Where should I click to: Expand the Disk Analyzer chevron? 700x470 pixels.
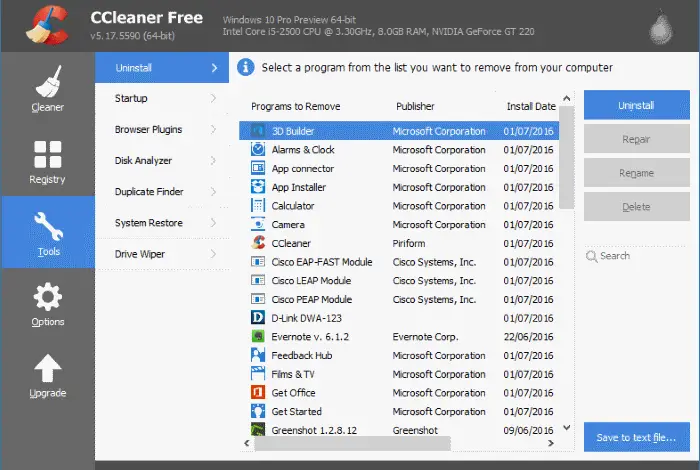[x=213, y=161]
